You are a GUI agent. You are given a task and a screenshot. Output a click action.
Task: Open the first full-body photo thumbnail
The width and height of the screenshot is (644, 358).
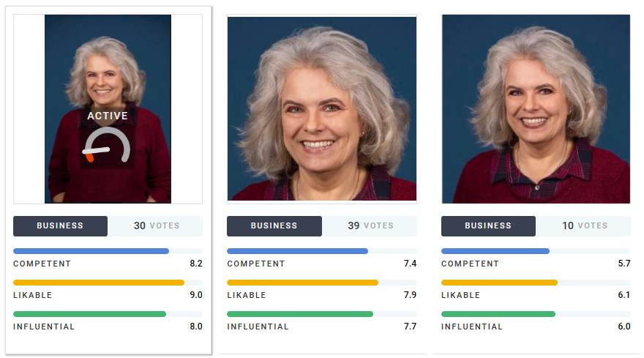(x=108, y=66)
